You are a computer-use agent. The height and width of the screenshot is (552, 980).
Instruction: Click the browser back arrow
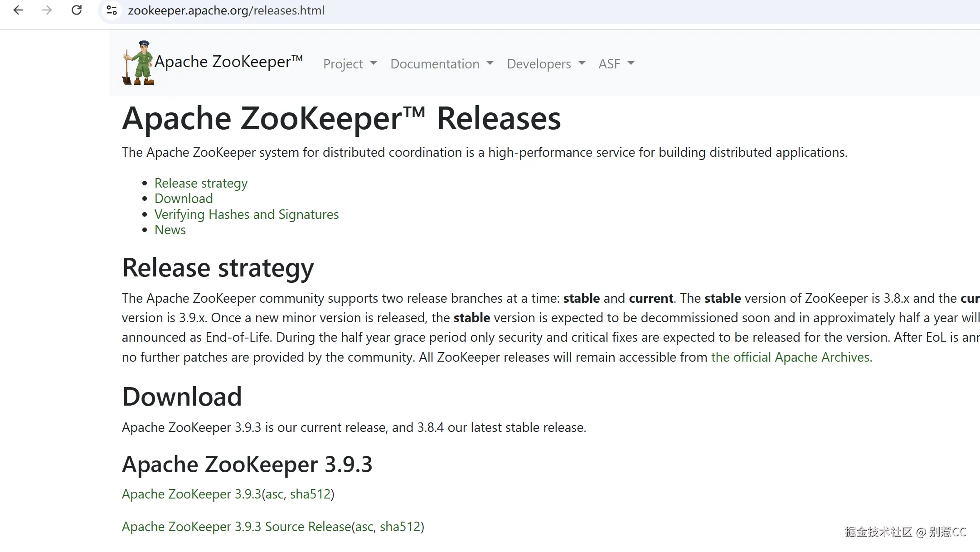18,10
